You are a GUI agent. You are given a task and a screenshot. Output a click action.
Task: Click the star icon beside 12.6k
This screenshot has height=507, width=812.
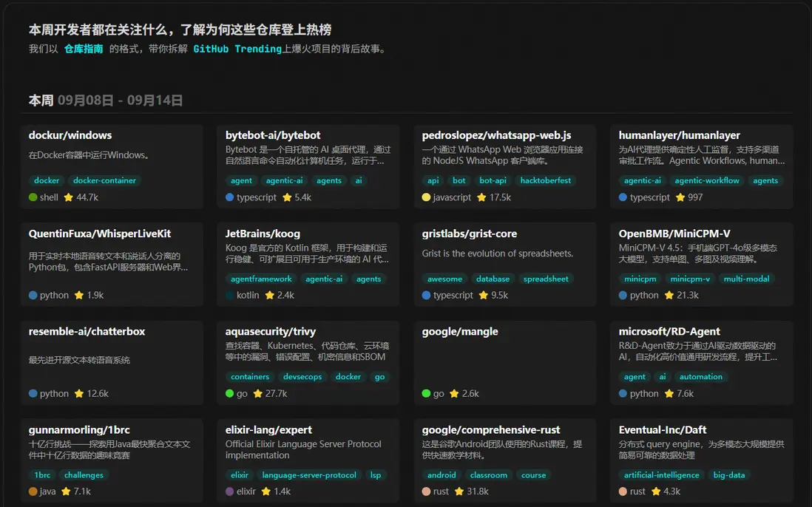pyautogui.click(x=78, y=393)
